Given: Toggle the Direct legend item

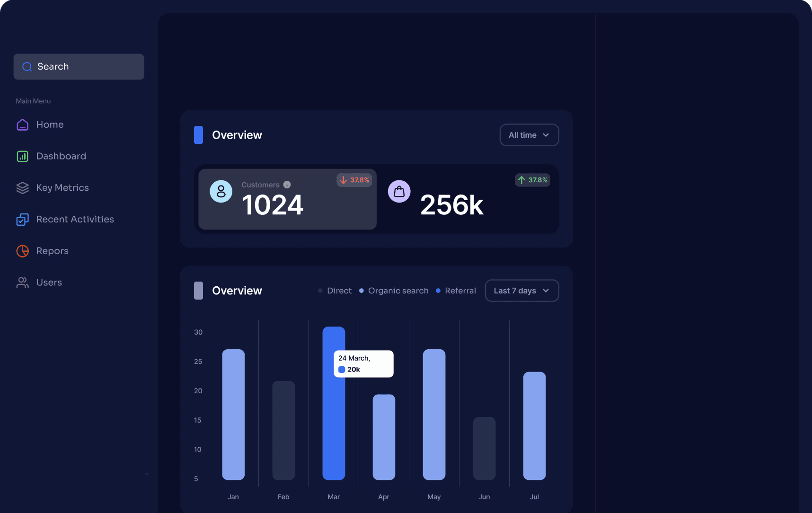Looking at the screenshot, I should pyautogui.click(x=335, y=291).
